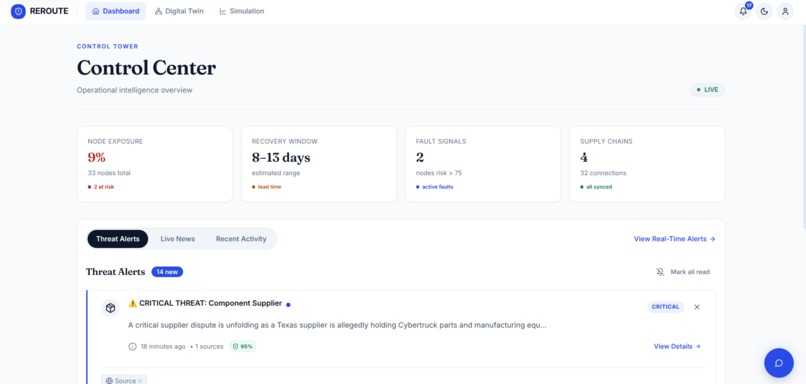806x384 pixels.
Task: Click '18 minutes ago' timestamp
Action: 163,346
